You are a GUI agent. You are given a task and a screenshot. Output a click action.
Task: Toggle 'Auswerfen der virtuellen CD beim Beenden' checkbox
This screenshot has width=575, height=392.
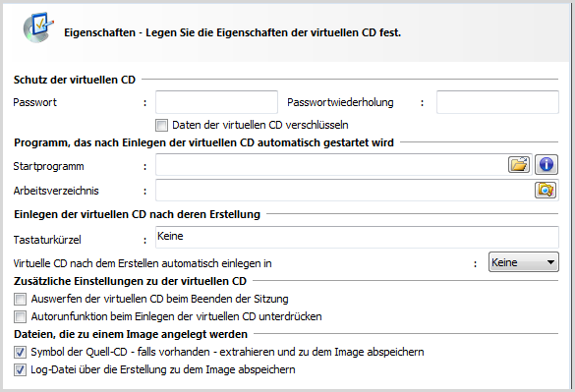pos(21,300)
